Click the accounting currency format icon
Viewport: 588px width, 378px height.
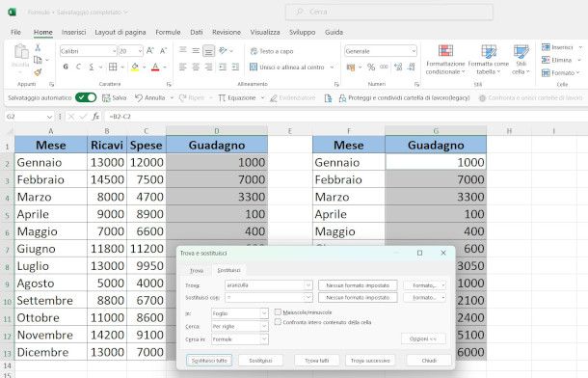tap(351, 67)
